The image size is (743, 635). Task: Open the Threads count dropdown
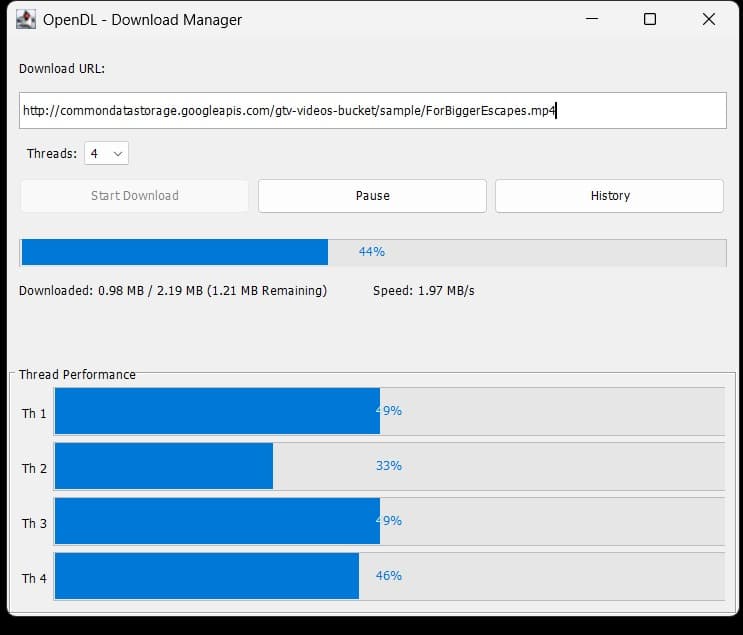point(106,154)
